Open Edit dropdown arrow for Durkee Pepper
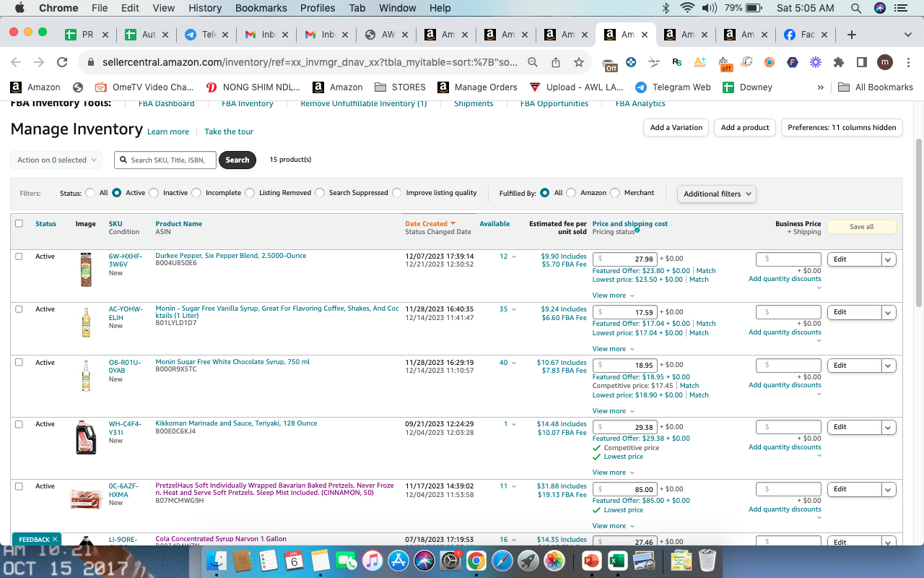The width and height of the screenshot is (924, 578). pos(889,259)
